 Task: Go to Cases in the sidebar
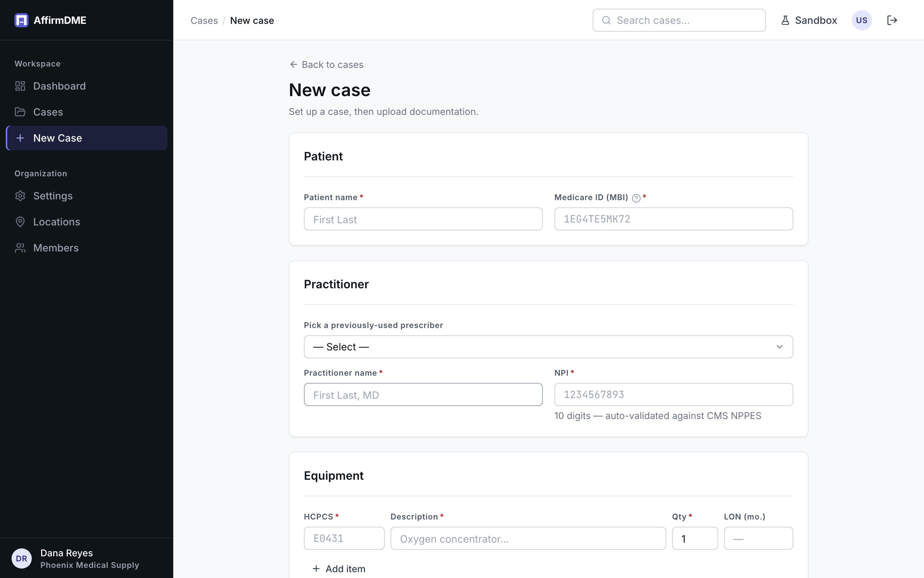click(87, 112)
